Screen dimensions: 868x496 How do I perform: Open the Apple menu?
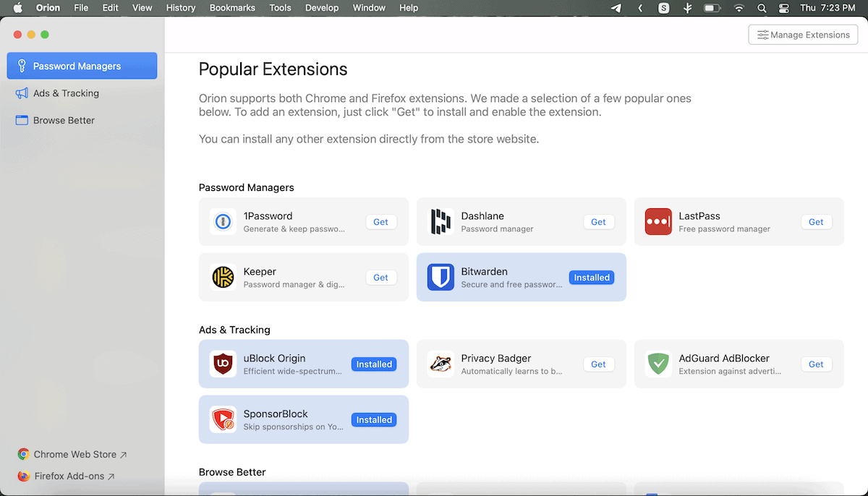(17, 8)
